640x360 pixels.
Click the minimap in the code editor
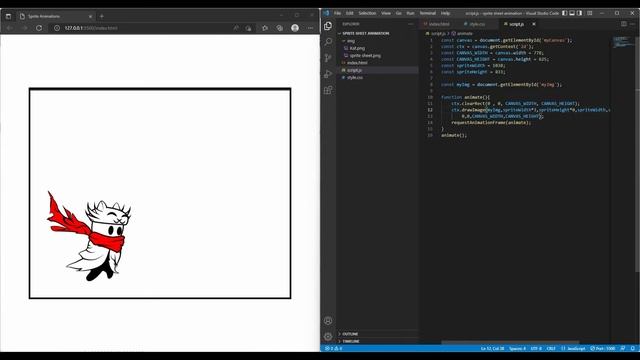tap(622, 42)
